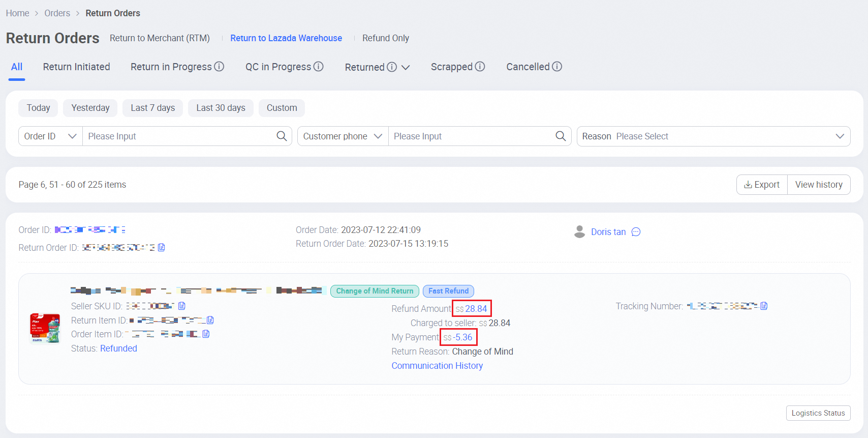Show info icon beside Scrapped tab

[480, 67]
